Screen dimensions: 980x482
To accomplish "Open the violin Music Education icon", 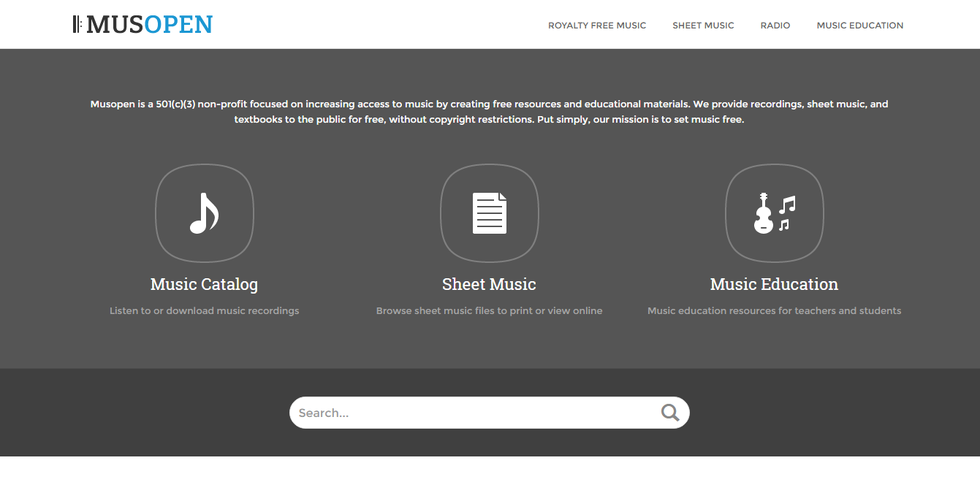I will point(775,213).
